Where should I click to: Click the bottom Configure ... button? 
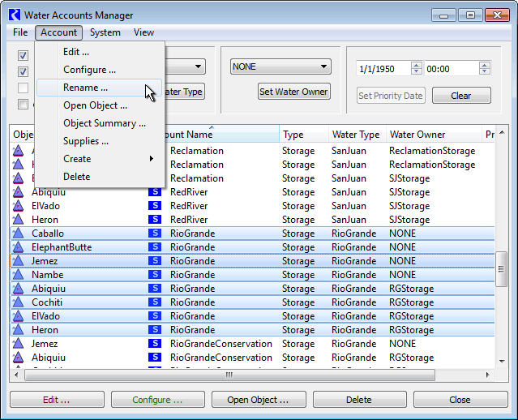pos(158,400)
